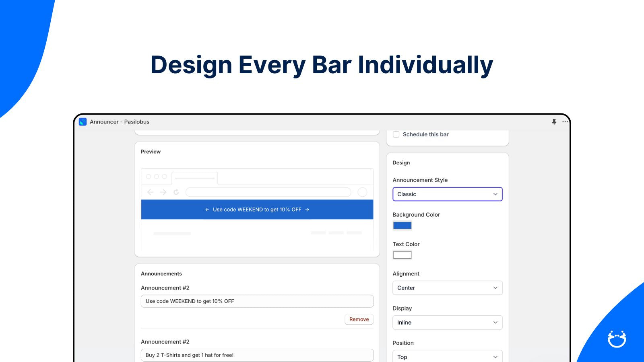
Task: Click the Design section heading
Action: (x=401, y=162)
